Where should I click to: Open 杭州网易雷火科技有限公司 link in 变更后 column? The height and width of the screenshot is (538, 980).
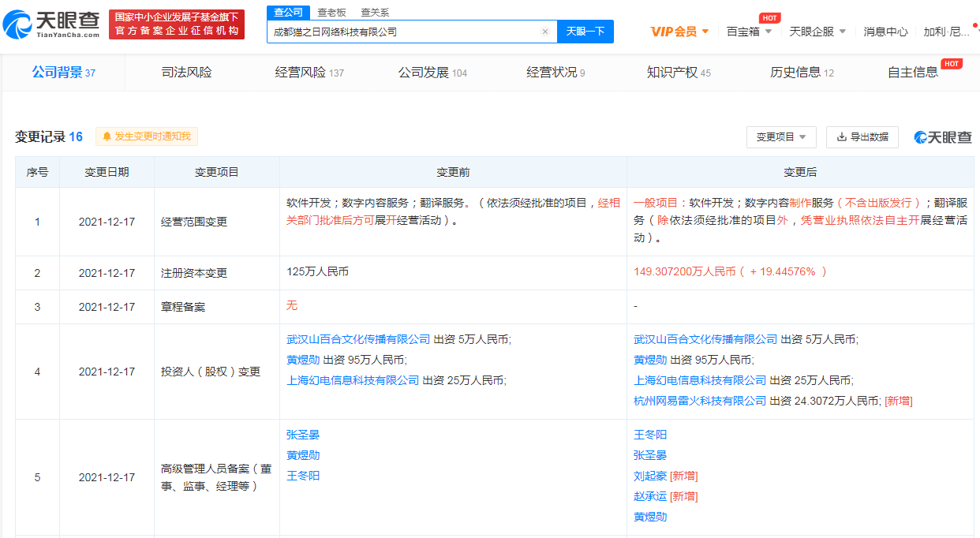[x=700, y=401]
